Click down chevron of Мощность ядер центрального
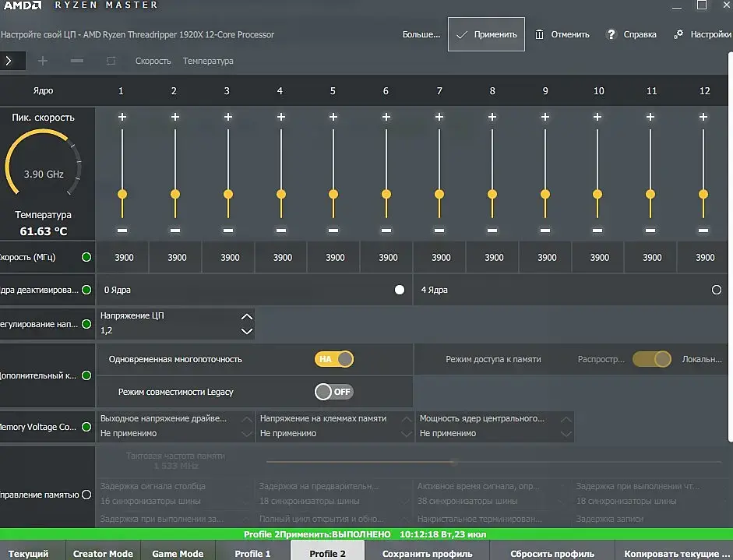Screen dimensions: 733x560 click(x=566, y=435)
